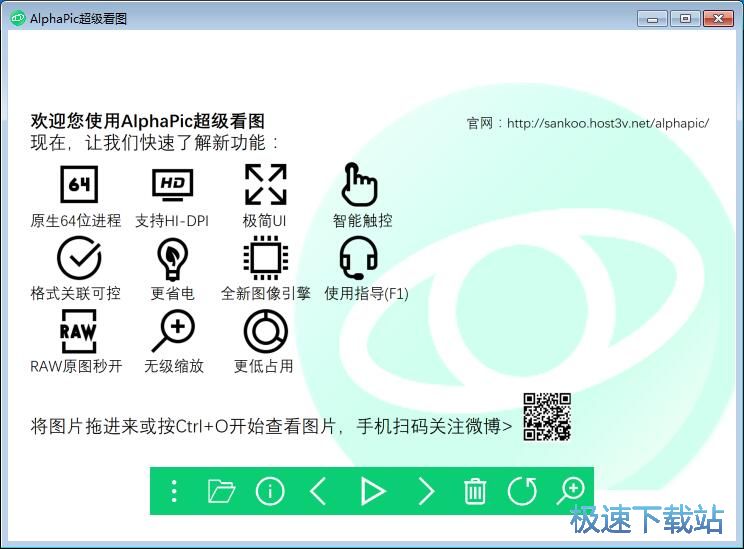Click the checkmark circle format association icon
Image resolution: width=744 pixels, height=549 pixels.
(x=79, y=258)
